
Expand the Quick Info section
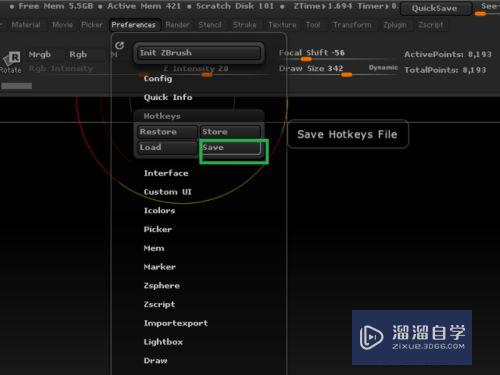tap(168, 97)
